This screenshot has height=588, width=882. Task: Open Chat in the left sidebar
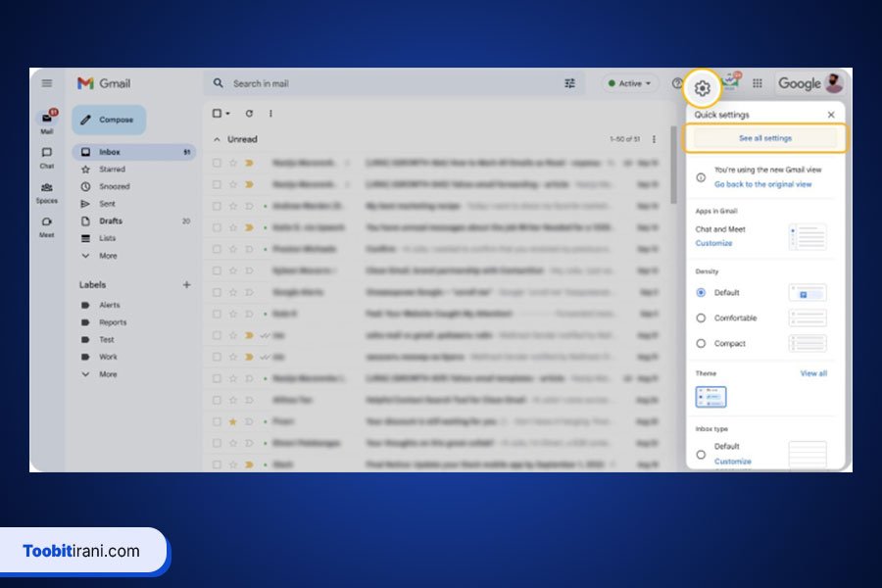[46, 157]
